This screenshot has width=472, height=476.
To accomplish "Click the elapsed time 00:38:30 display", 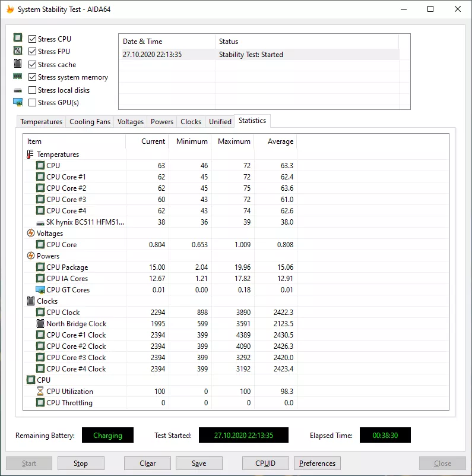I will click(385, 435).
